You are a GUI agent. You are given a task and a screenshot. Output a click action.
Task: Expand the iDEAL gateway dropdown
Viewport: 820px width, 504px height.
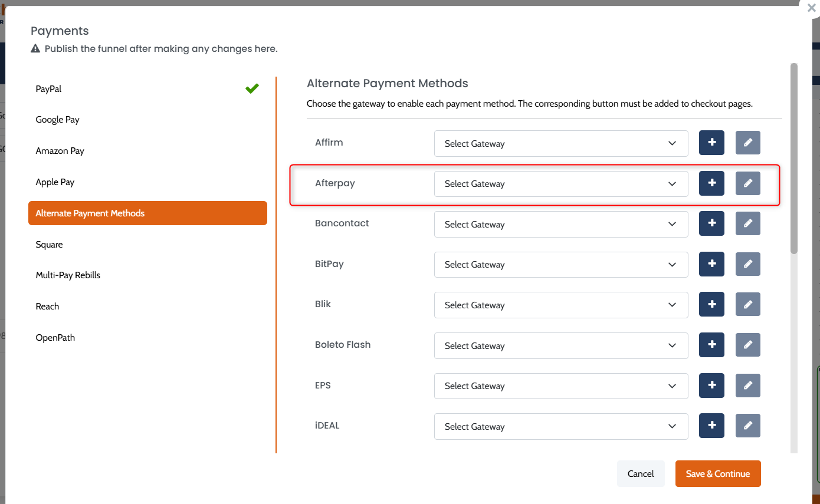tap(560, 426)
